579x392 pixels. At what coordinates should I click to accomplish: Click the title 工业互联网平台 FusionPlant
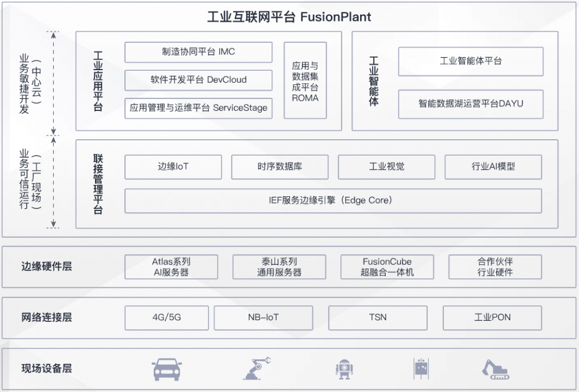tap(289, 17)
